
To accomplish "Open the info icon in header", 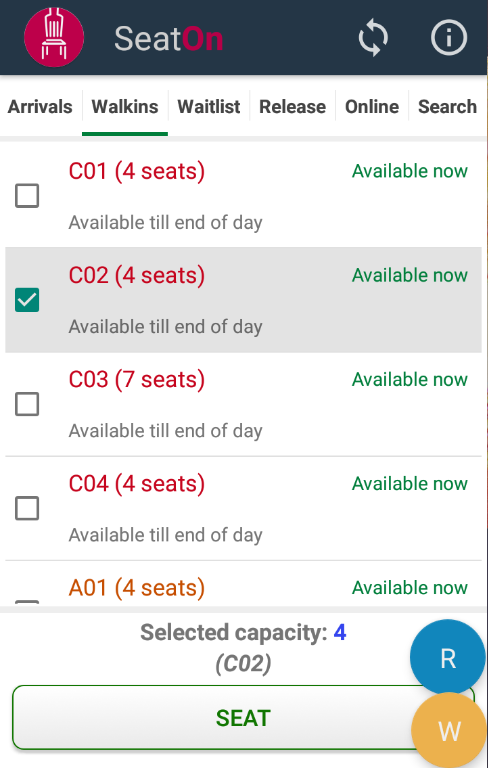I will pos(449,37).
